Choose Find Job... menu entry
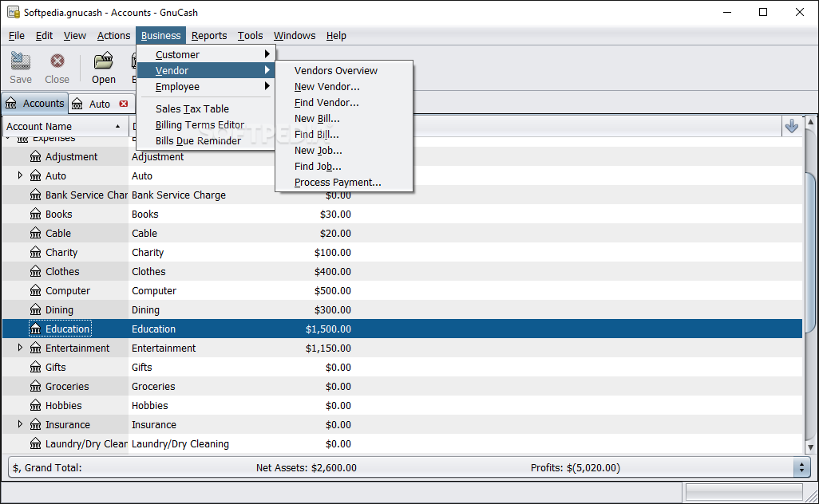The width and height of the screenshot is (819, 504). pos(344,167)
